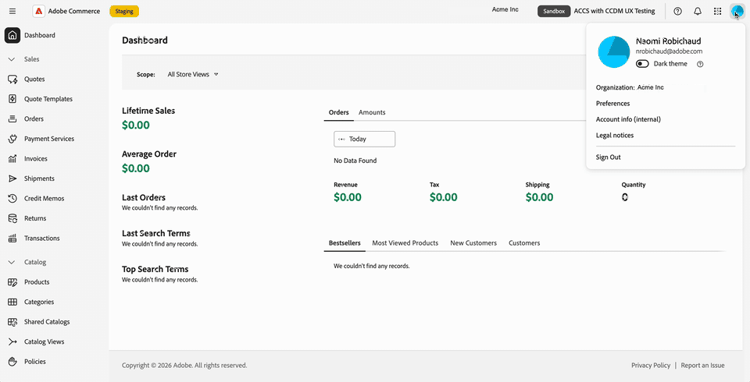
Task: Click the Products sidebar icon
Action: (12, 282)
